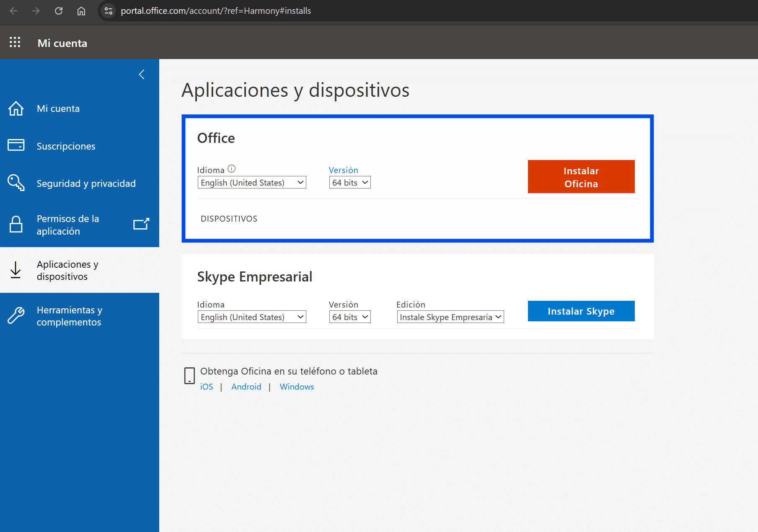The width and height of the screenshot is (758, 532).
Task: Expand the DISPOSITIVOS section
Action: pyautogui.click(x=229, y=219)
